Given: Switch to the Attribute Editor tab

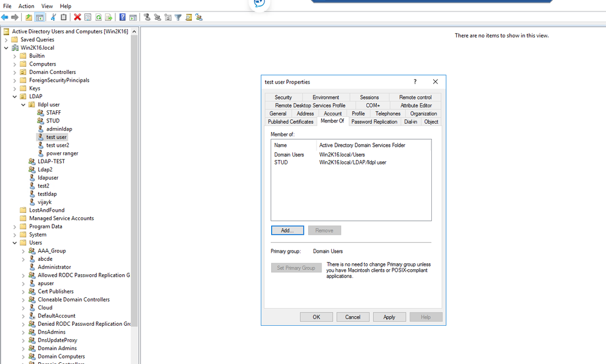Looking at the screenshot, I should 416,106.
